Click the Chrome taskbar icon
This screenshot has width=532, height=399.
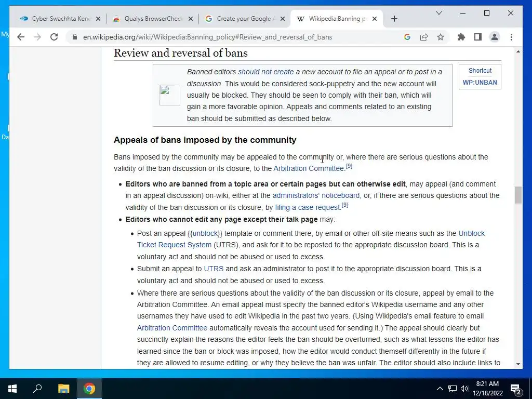89,389
